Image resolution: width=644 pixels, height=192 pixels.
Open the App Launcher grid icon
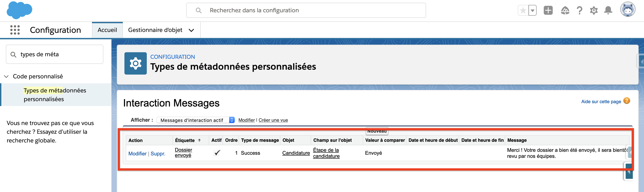click(15, 30)
